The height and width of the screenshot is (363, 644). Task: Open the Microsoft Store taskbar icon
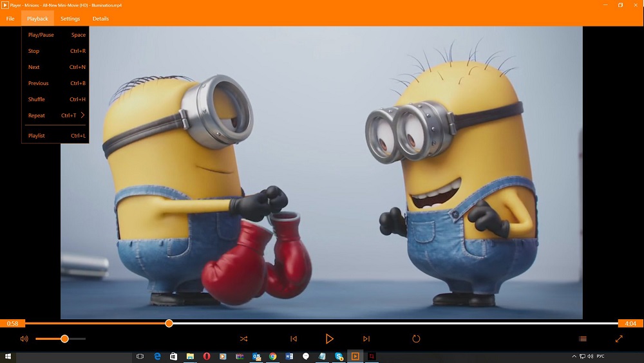click(173, 357)
